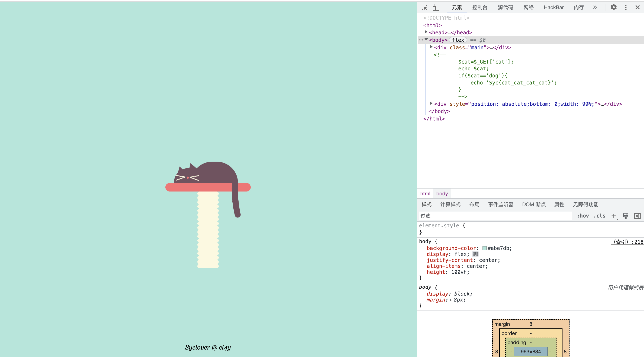Select the closing html tag row
The height and width of the screenshot is (357, 644).
(x=434, y=119)
